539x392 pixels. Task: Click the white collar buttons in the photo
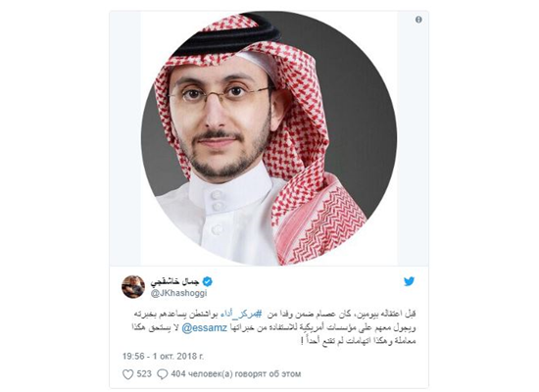(x=217, y=201)
